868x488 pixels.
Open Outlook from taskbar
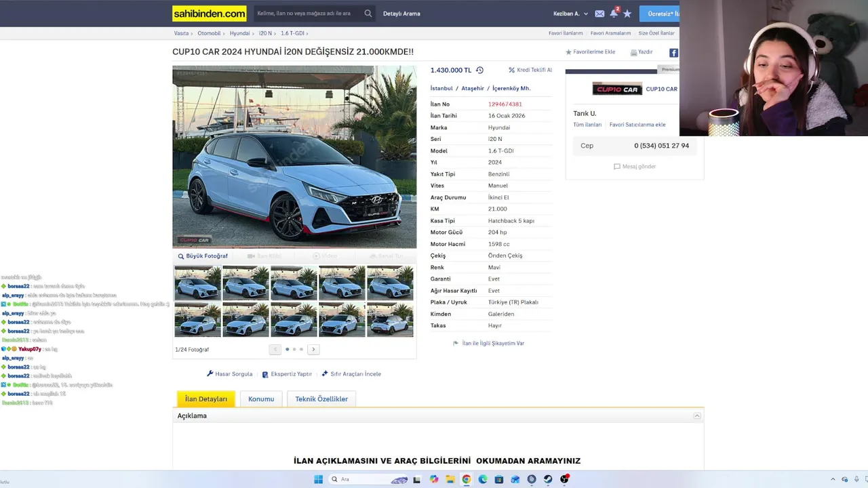[x=515, y=479]
